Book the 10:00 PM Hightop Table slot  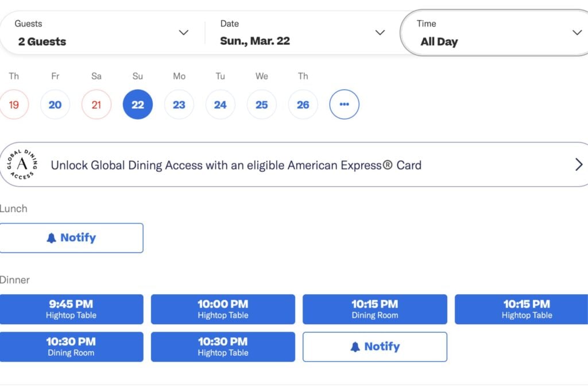223,309
